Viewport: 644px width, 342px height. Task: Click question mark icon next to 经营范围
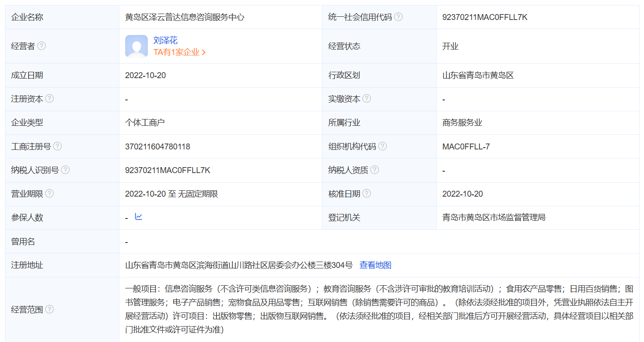coord(49,309)
